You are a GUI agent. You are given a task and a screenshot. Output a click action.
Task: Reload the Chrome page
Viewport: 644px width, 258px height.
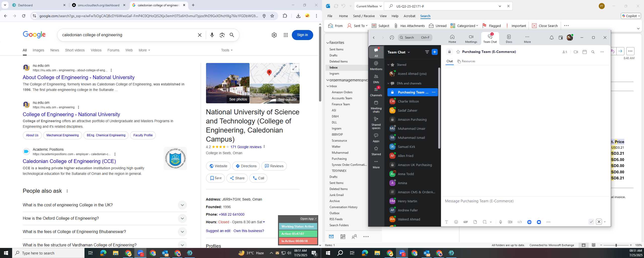coord(24,16)
